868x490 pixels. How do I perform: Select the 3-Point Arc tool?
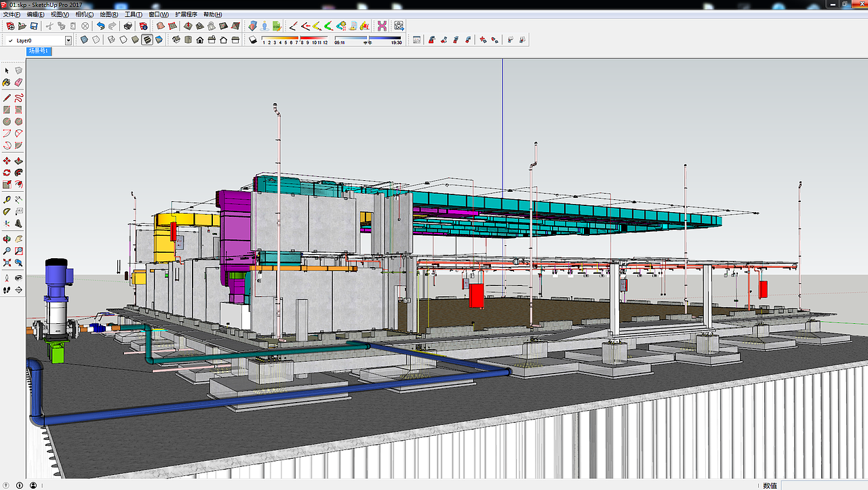(7, 145)
